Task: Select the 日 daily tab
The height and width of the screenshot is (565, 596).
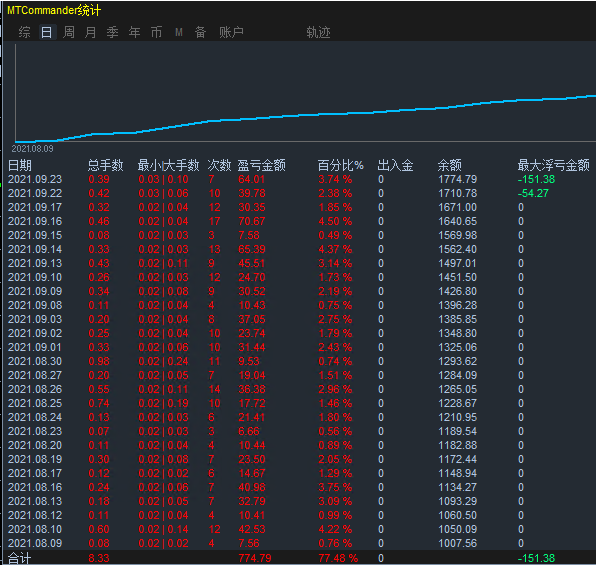Action: (x=47, y=32)
